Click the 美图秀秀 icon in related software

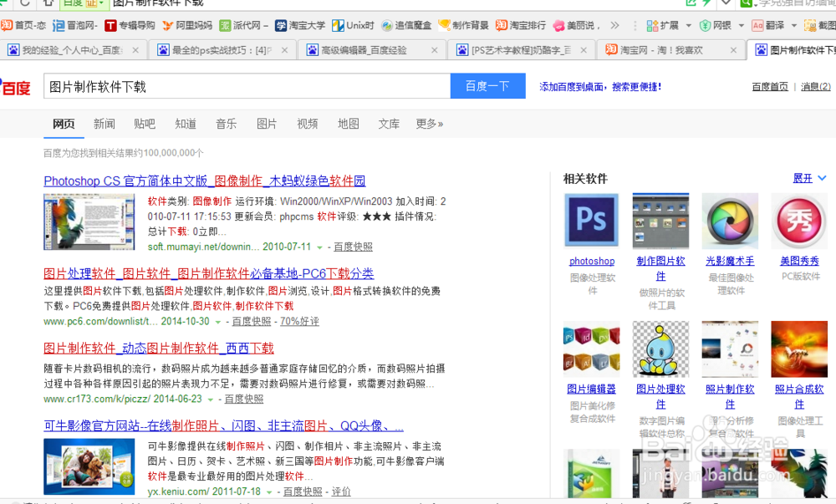798,220
